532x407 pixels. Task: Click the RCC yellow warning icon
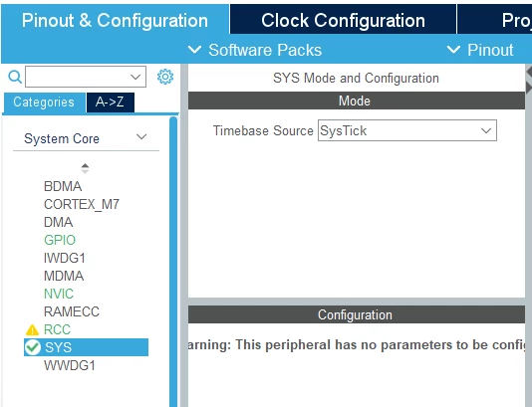32,329
